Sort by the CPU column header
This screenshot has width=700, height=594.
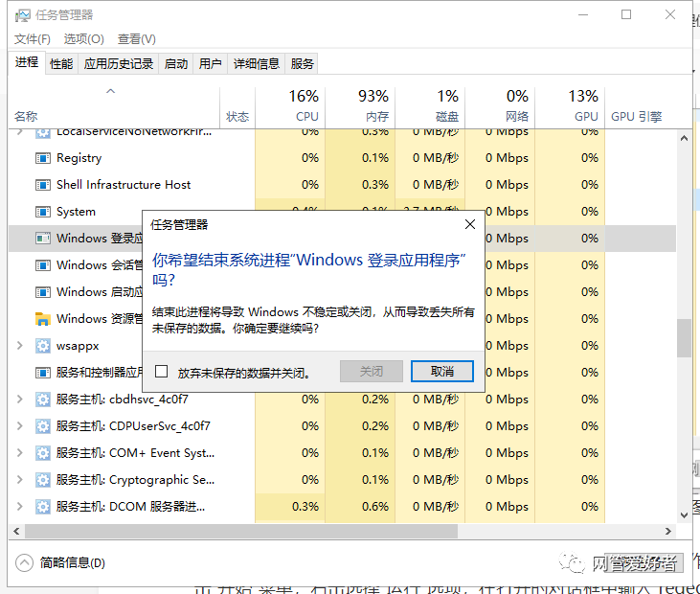(290, 105)
